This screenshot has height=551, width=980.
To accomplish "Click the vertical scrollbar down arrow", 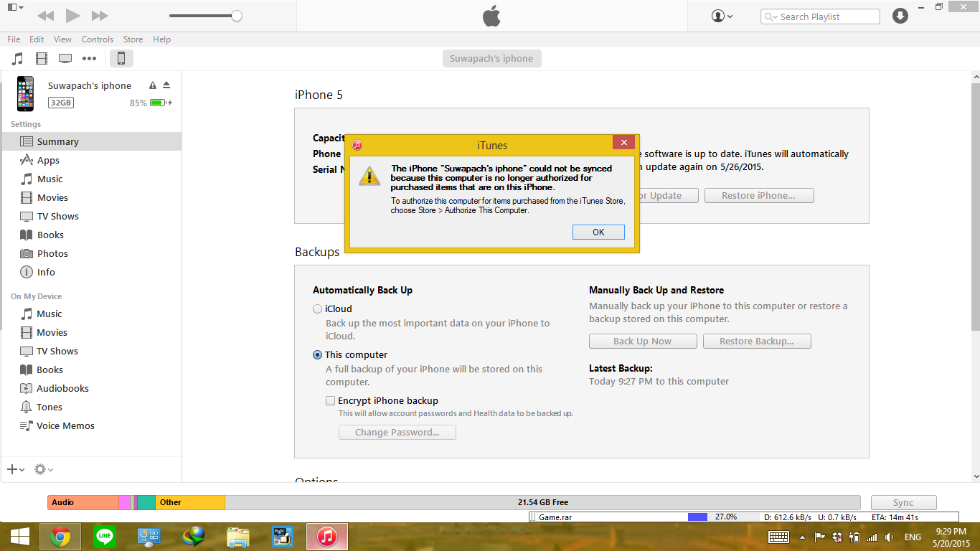I will tap(976, 476).
